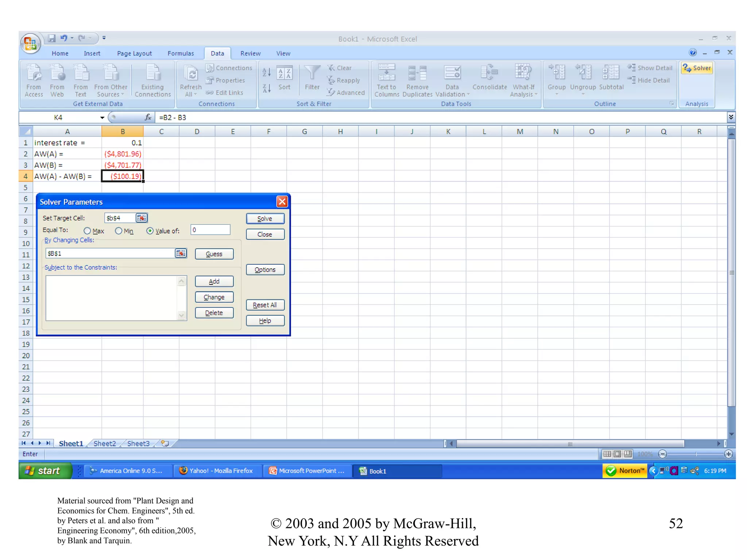Expand the formula bar chevron
The width and height of the screenshot is (747, 560).
(x=731, y=117)
